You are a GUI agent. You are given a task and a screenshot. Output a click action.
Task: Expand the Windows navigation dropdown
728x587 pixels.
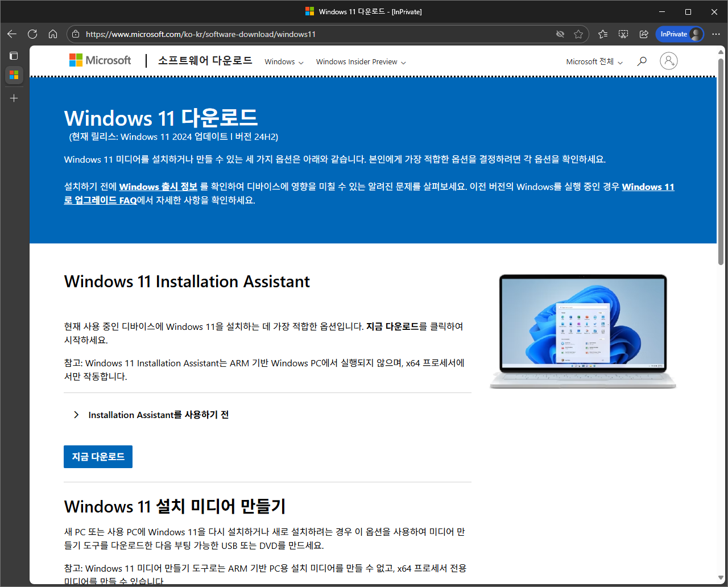tap(284, 61)
